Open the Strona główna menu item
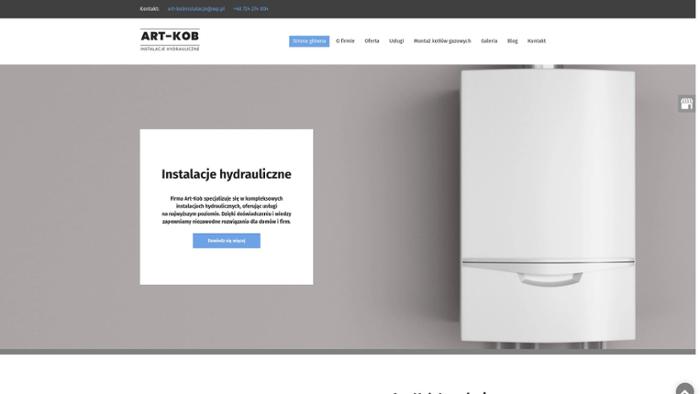Image resolution: width=700 pixels, height=394 pixels. (x=309, y=41)
